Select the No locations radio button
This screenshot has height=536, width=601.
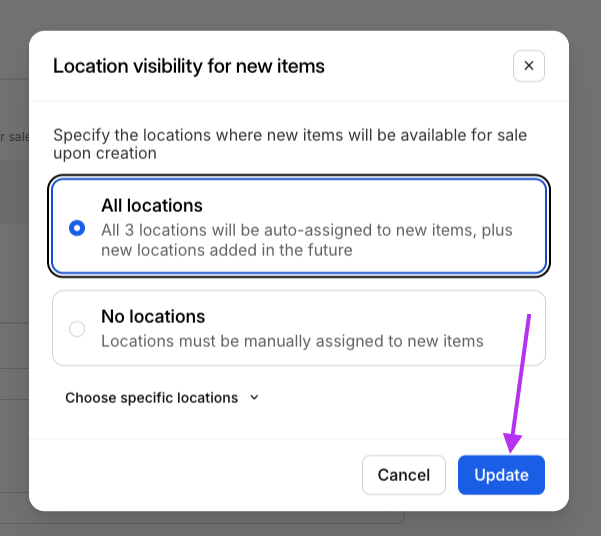coord(77,328)
